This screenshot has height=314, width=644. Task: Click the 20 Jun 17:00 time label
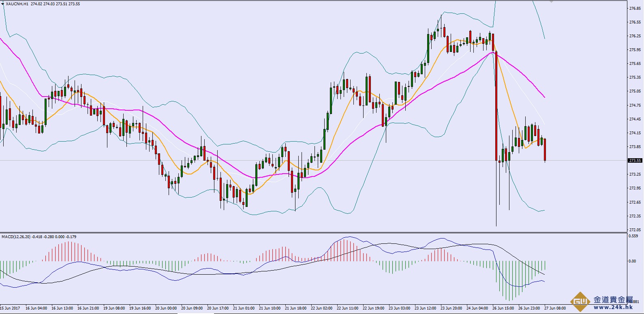coord(218,308)
